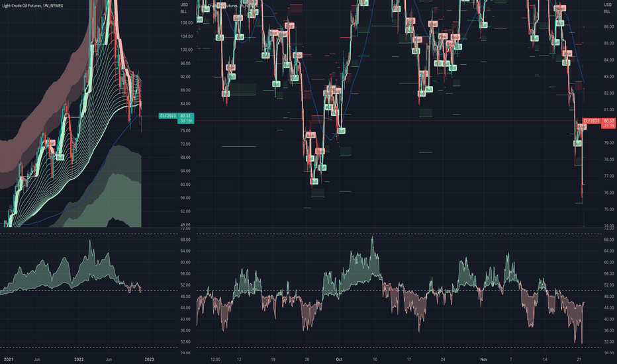Click the 96.00 price axis value
Image resolution: width=617 pixels, height=364 pixels.
(185, 64)
